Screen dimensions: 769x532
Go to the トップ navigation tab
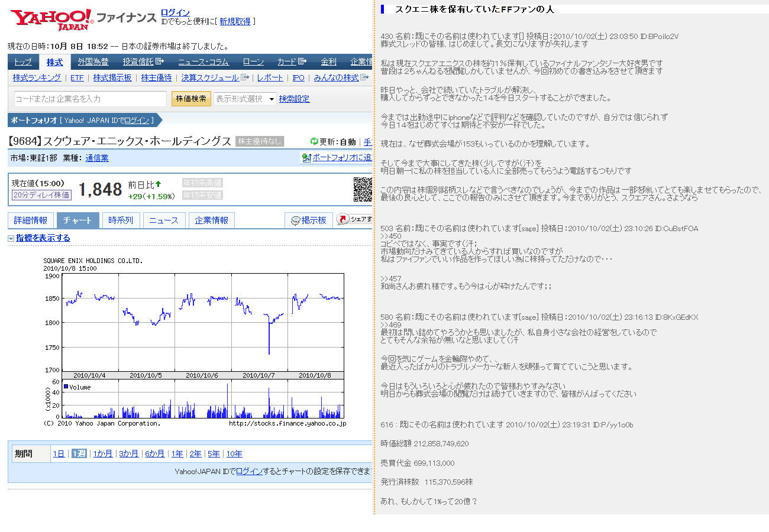[x=23, y=61]
